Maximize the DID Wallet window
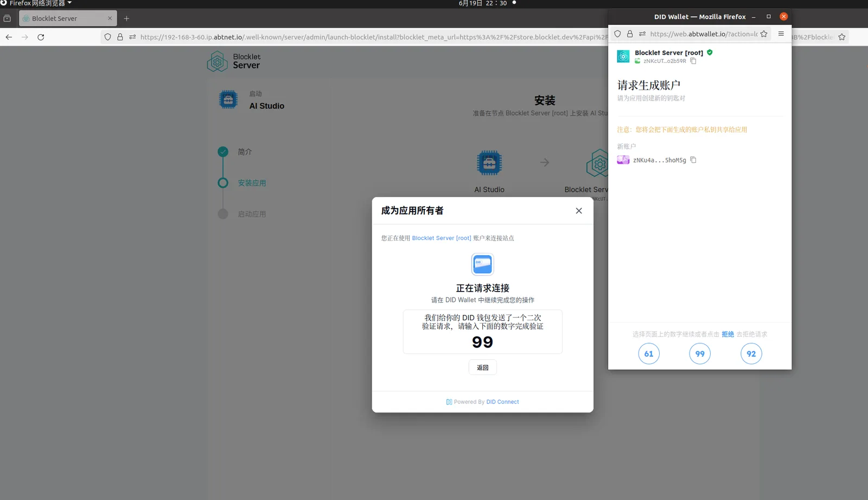The height and width of the screenshot is (500, 868). pyautogui.click(x=768, y=17)
